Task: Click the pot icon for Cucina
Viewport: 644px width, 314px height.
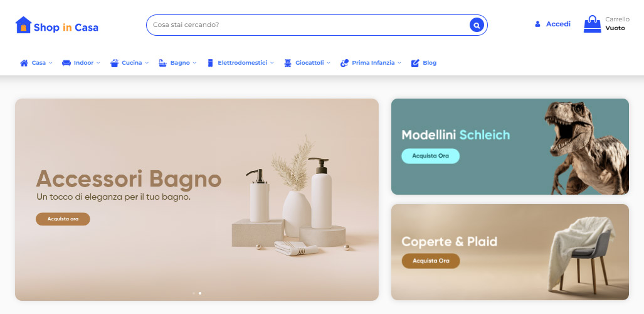Action: pyautogui.click(x=114, y=63)
